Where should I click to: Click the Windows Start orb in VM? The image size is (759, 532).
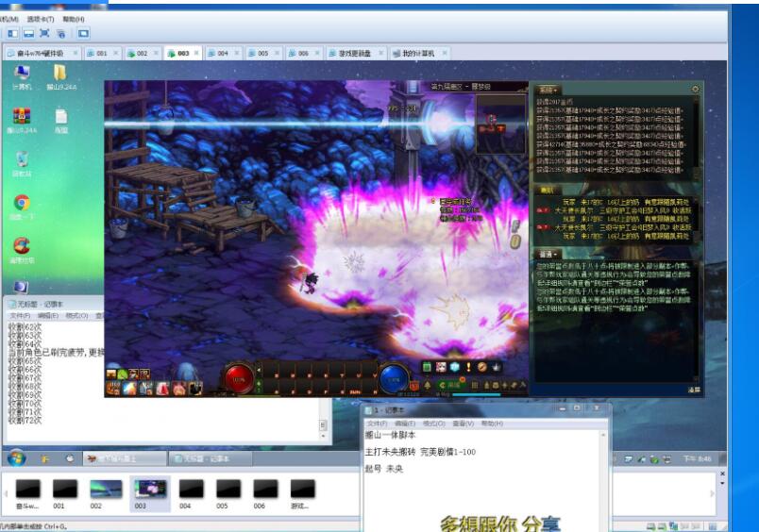pos(16,457)
